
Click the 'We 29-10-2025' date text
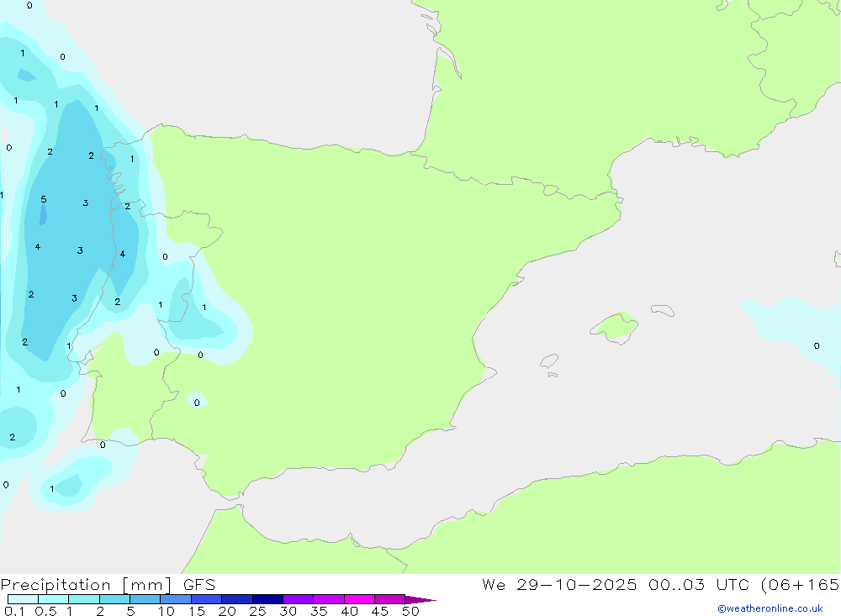click(x=559, y=584)
